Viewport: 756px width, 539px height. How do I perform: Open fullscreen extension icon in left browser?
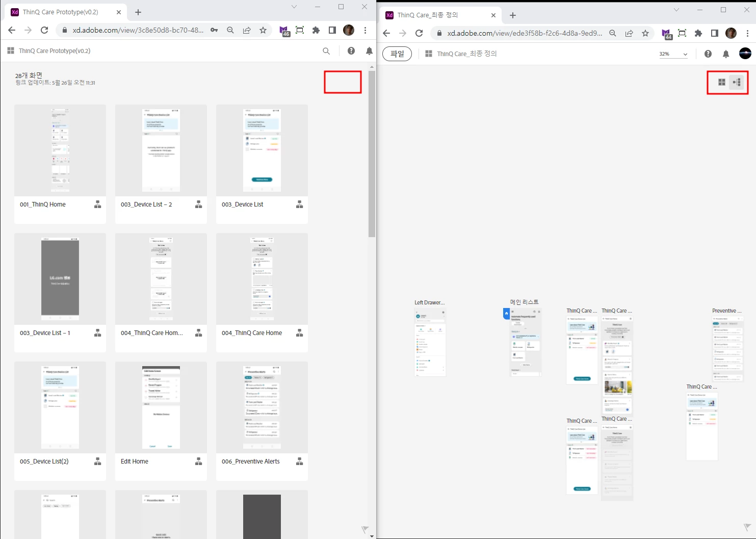click(300, 30)
